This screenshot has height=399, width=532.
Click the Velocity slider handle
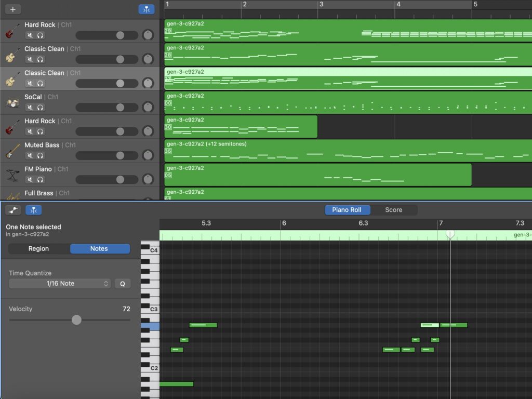pos(76,320)
